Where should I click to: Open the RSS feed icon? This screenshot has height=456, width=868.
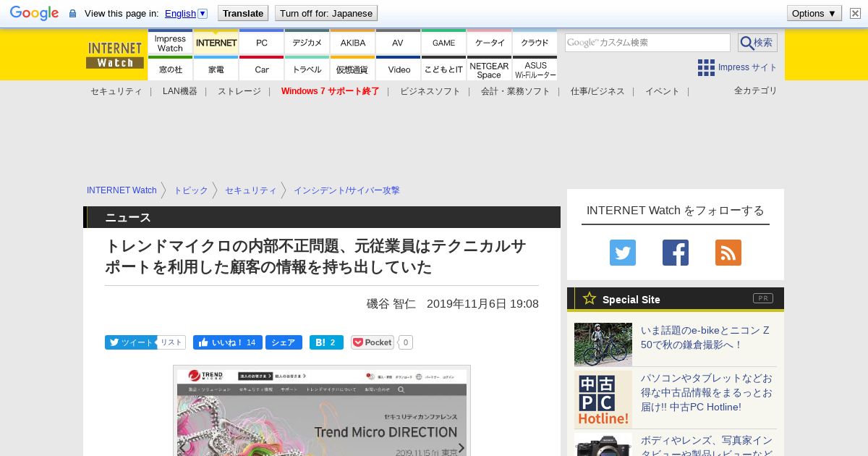(728, 253)
